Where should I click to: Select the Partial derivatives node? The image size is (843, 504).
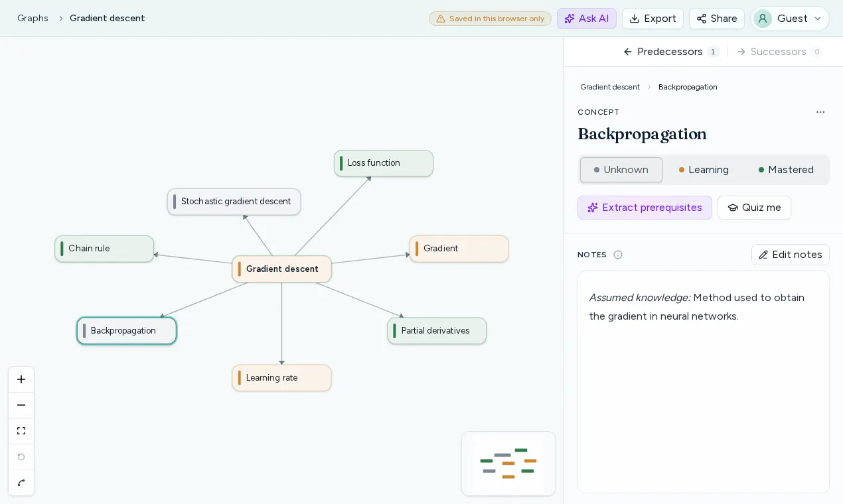click(437, 331)
